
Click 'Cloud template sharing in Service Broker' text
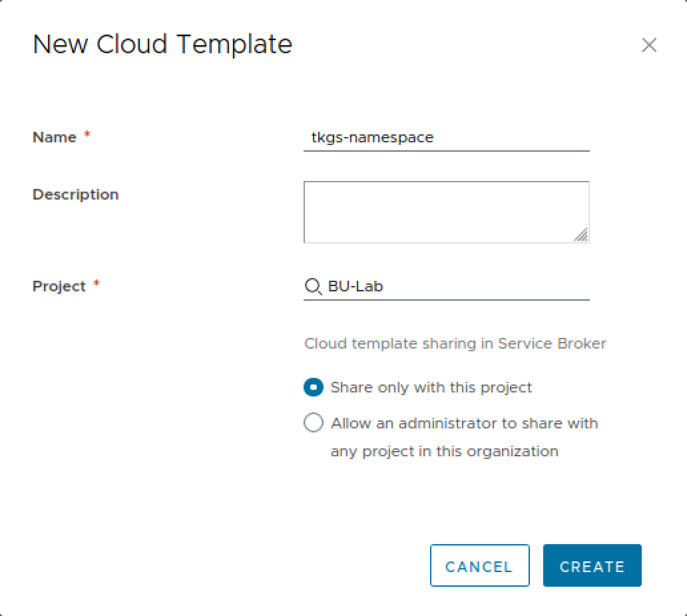click(x=455, y=344)
